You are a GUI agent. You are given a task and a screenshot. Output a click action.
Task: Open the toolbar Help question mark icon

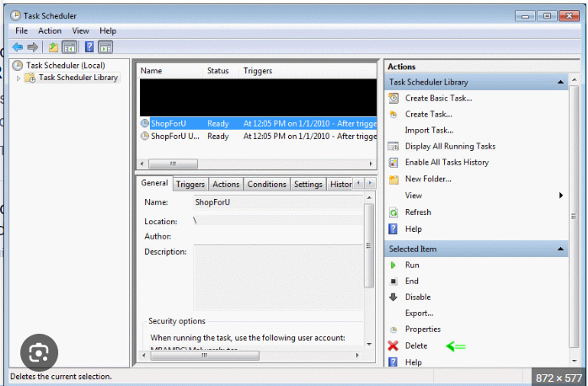pos(89,47)
